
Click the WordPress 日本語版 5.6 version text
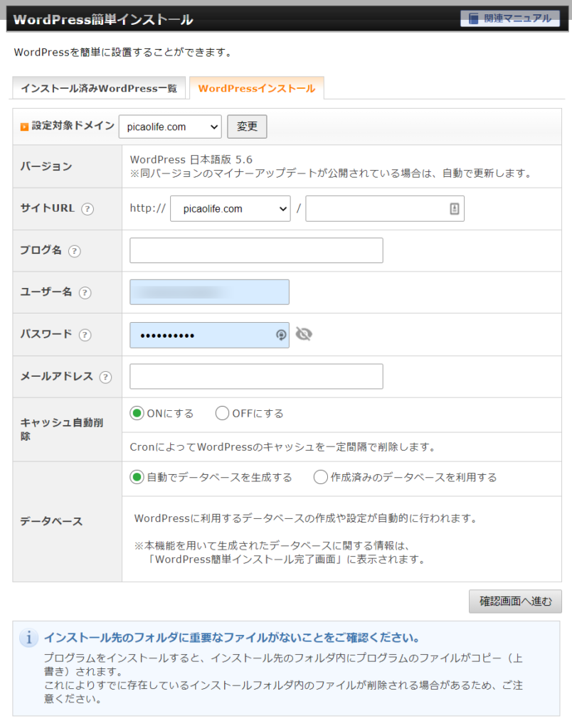pyautogui.click(x=191, y=160)
